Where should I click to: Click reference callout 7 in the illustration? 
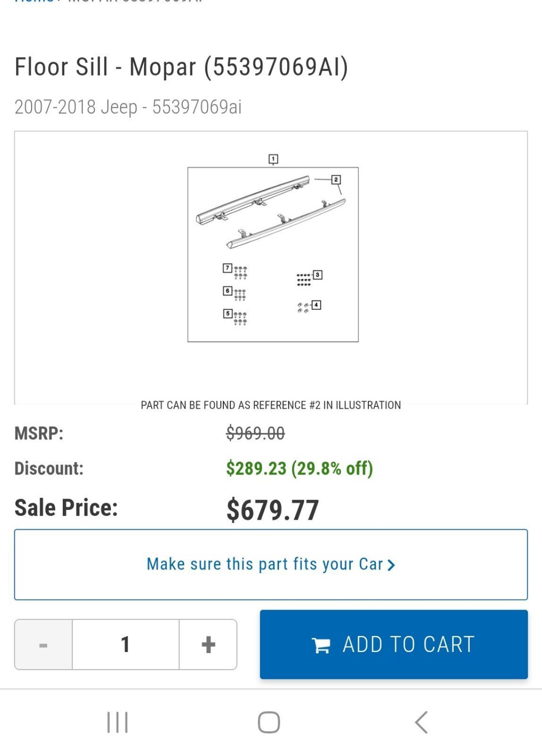coord(228,268)
